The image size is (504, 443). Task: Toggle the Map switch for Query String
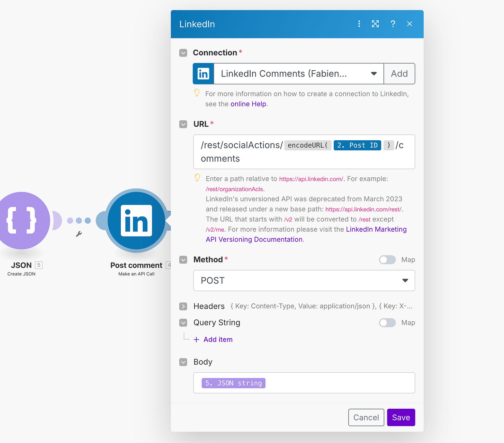tap(387, 323)
